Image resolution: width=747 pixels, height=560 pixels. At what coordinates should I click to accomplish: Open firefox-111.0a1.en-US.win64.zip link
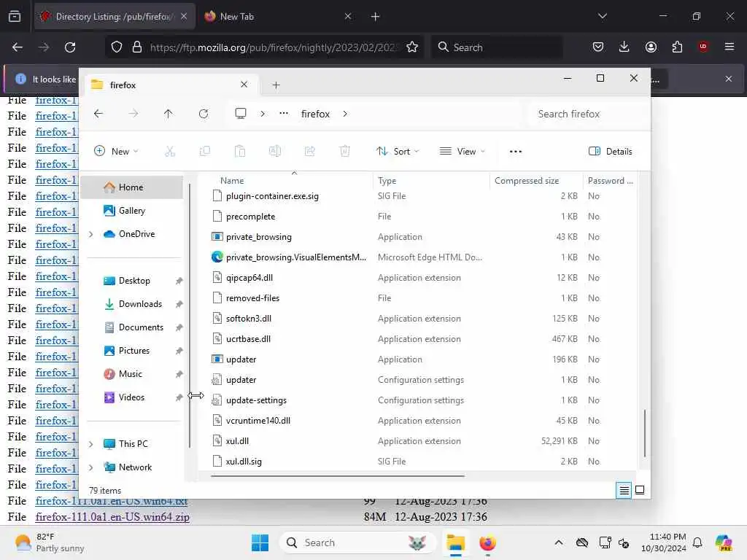click(x=112, y=517)
